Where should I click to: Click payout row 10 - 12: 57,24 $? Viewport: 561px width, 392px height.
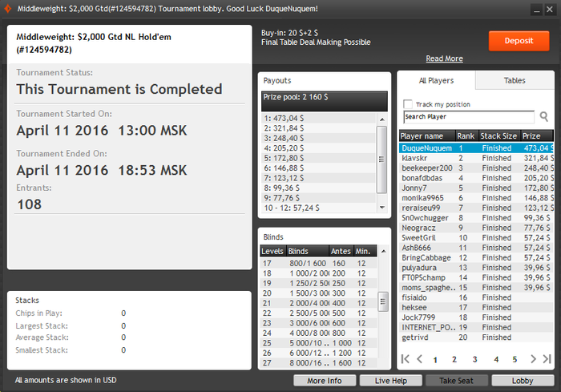[318, 208]
